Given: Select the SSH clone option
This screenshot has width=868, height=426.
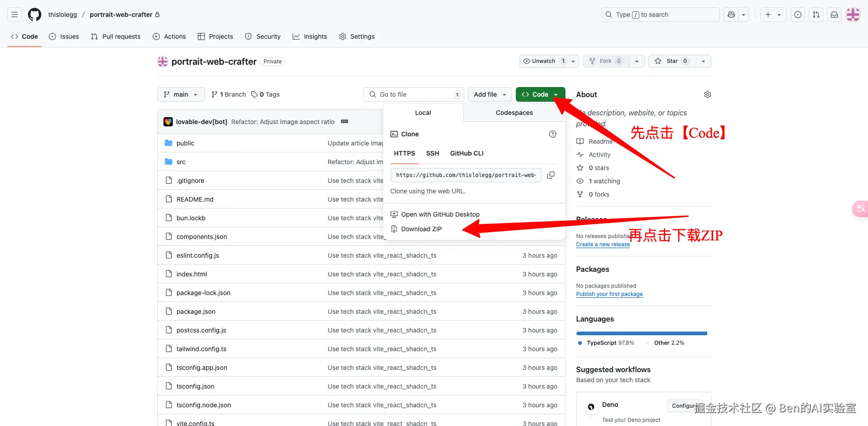Looking at the screenshot, I should click(x=433, y=153).
